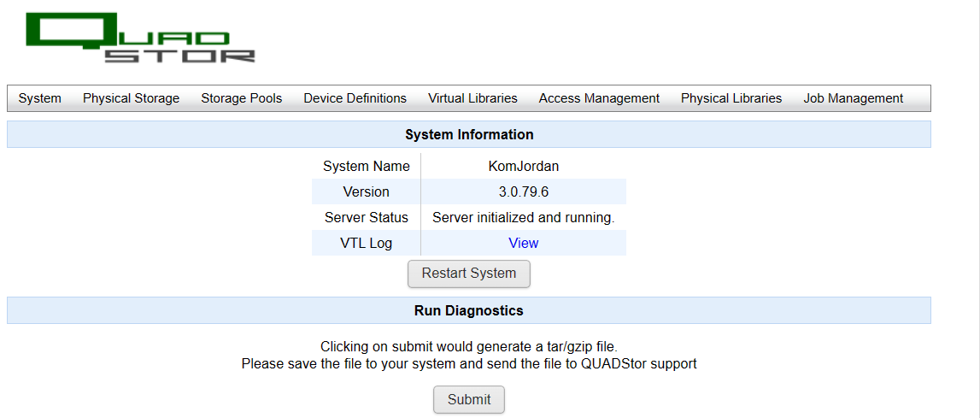The width and height of the screenshot is (980, 418).
Task: Click the 'VTL Log' label cell
Action: (367, 243)
